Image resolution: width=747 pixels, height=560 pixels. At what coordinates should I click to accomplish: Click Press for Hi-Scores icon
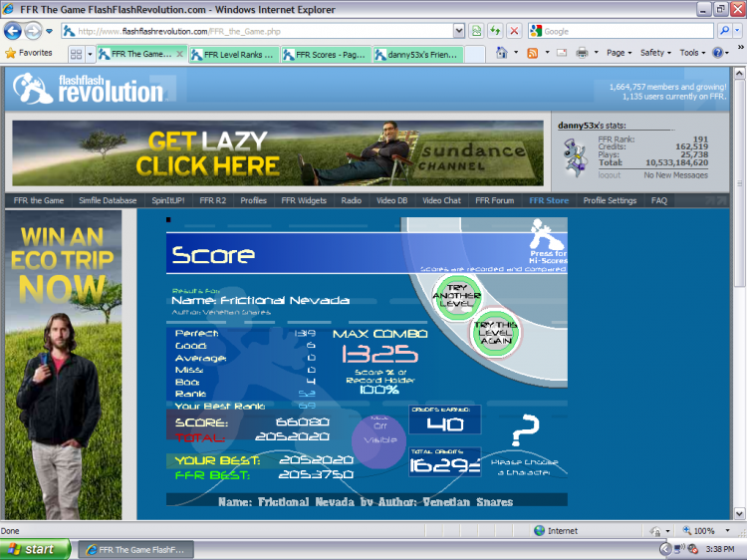pyautogui.click(x=548, y=241)
